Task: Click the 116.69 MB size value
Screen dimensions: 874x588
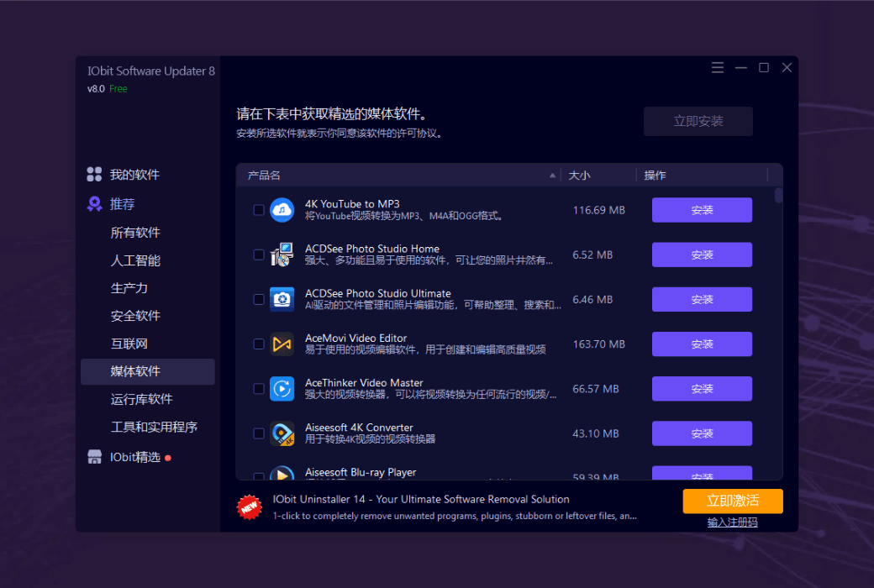Action: tap(598, 210)
